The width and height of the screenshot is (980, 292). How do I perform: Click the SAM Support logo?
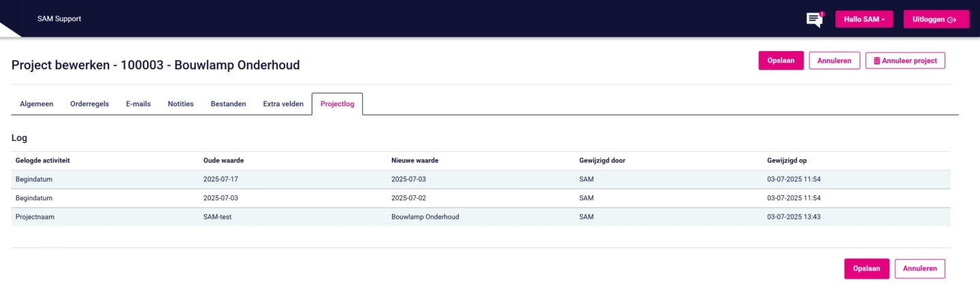pos(59,19)
